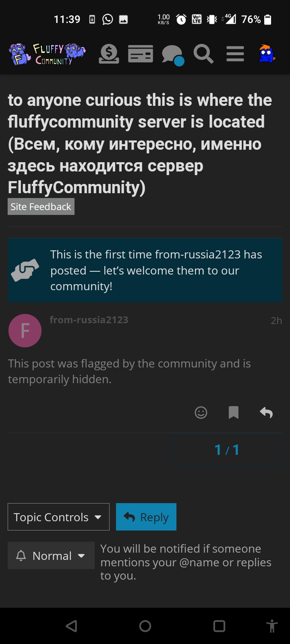Open the hamburger menu icon
The image size is (290, 644).
[235, 54]
